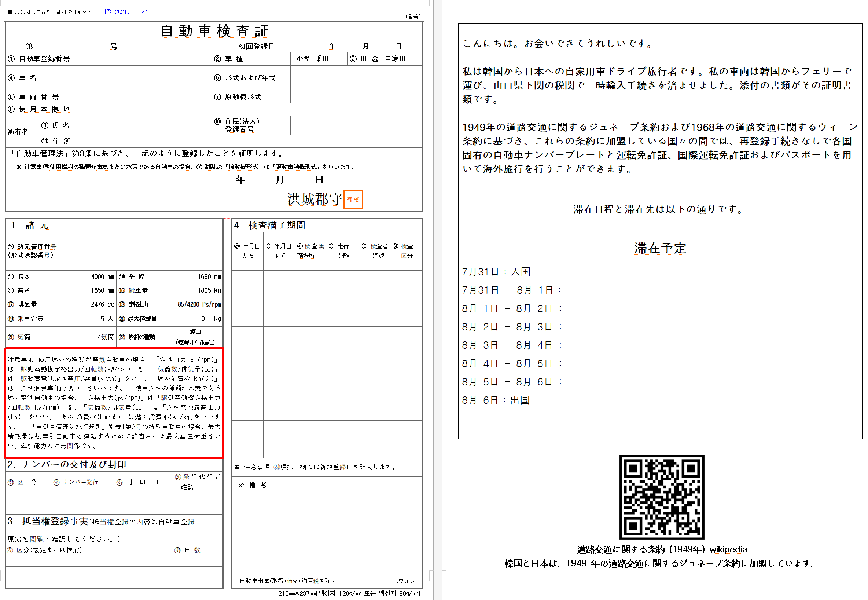
Task: Click the 滞在予定 heading
Action: coord(660,248)
